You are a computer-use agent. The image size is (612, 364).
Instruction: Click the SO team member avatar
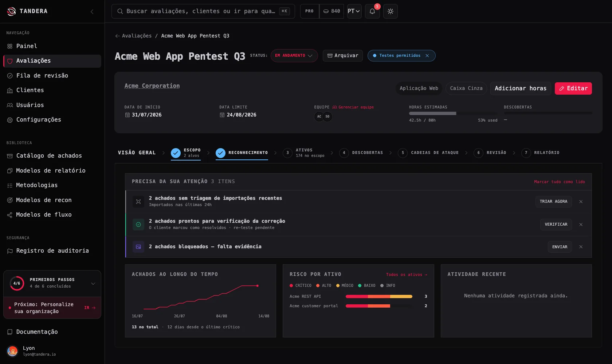(x=327, y=116)
